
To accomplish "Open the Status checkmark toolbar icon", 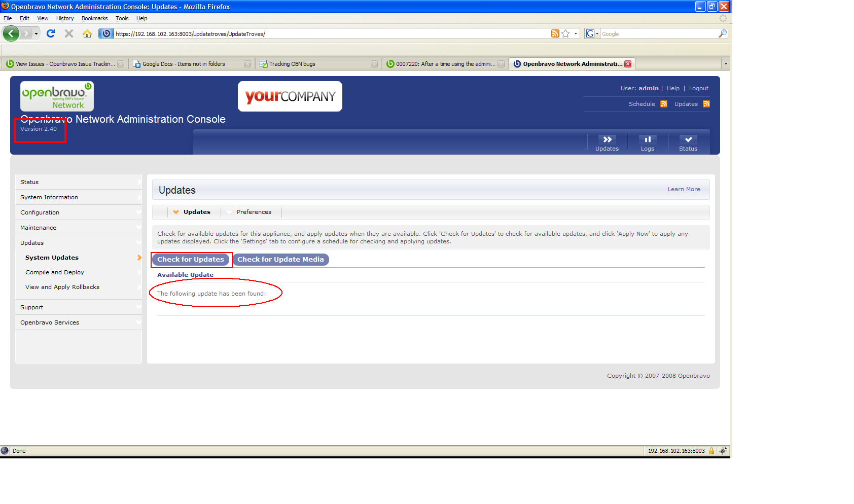I will point(688,139).
